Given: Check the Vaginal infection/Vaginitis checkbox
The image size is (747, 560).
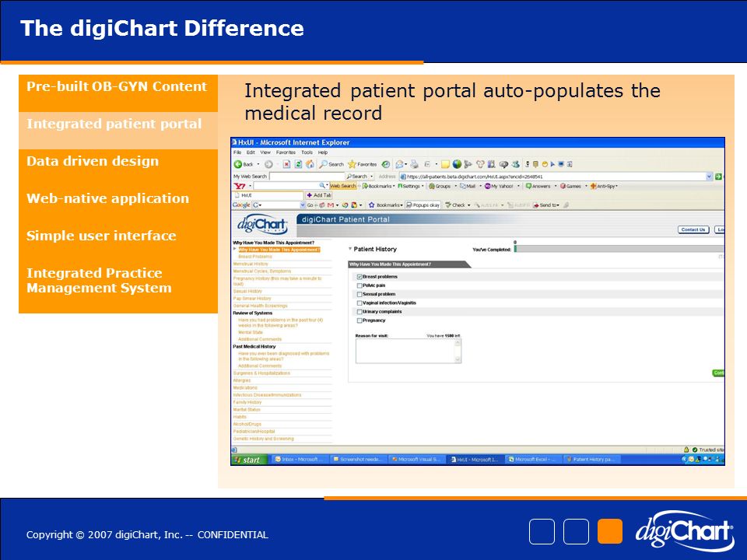Looking at the screenshot, I should [x=359, y=303].
